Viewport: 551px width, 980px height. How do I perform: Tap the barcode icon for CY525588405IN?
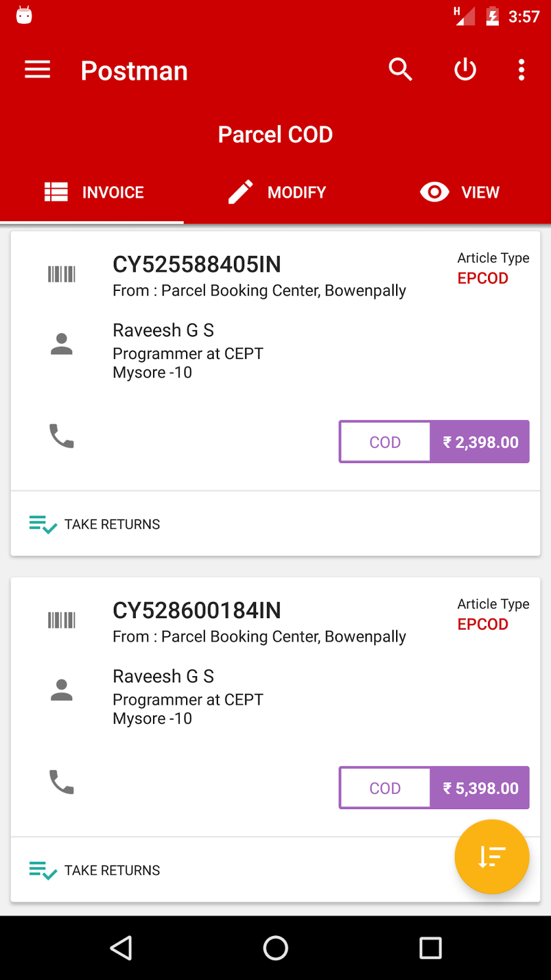[62, 274]
